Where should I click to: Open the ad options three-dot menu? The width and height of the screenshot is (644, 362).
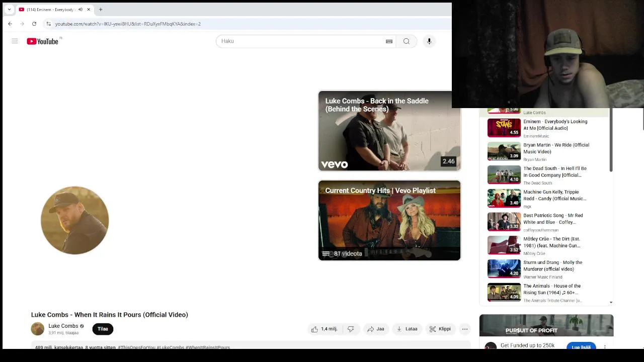point(605,346)
